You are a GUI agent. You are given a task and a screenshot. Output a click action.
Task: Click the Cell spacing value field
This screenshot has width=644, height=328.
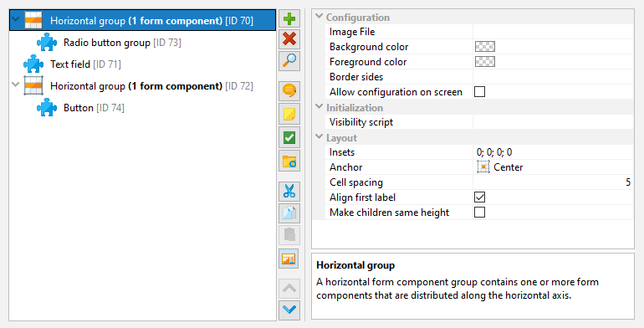click(552, 182)
